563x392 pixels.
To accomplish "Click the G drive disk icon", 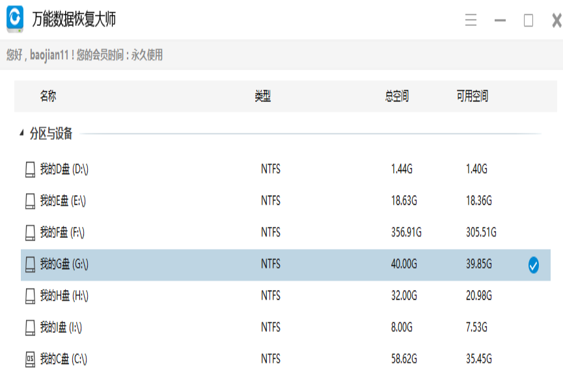I will click(30, 265).
